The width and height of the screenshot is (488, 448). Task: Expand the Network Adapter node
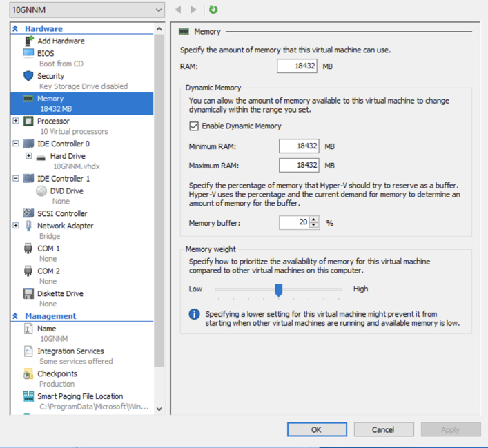point(16,226)
